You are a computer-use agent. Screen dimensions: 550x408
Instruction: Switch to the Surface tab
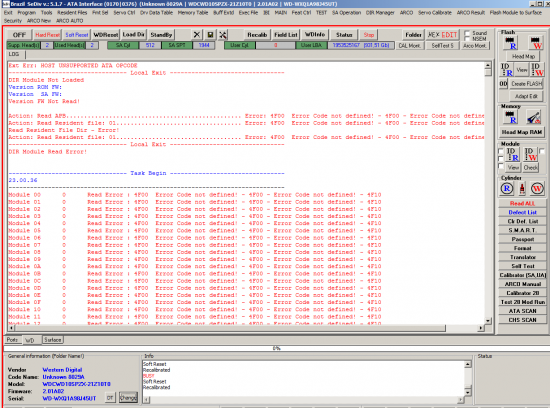click(53, 340)
